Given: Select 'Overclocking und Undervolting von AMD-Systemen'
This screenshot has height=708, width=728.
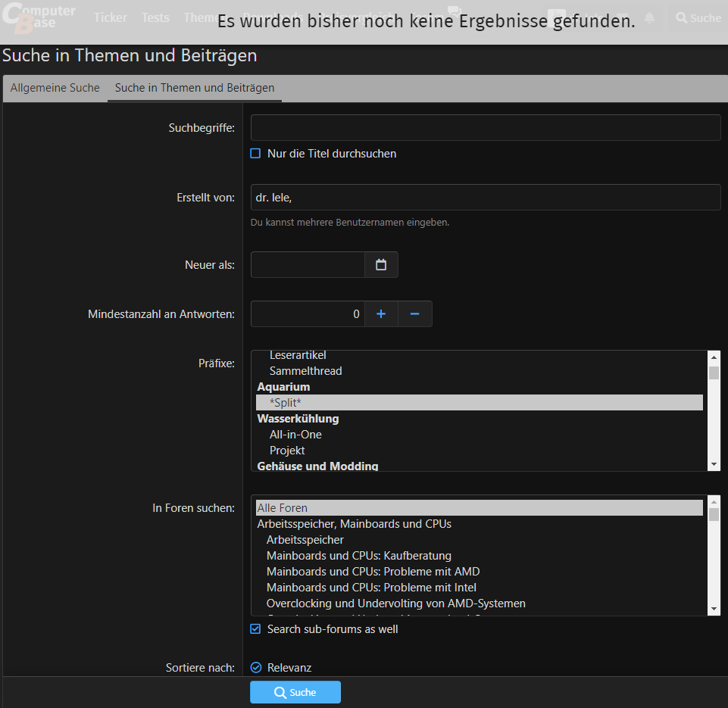Looking at the screenshot, I should 479,604.
